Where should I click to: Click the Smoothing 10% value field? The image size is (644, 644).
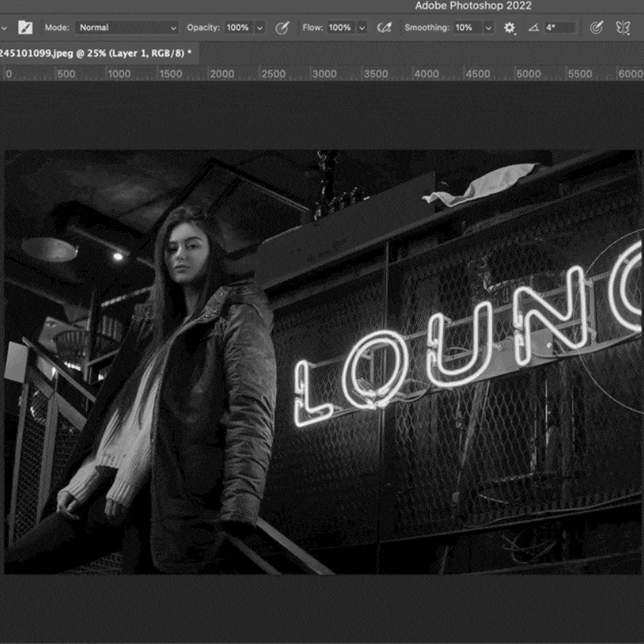468,27
